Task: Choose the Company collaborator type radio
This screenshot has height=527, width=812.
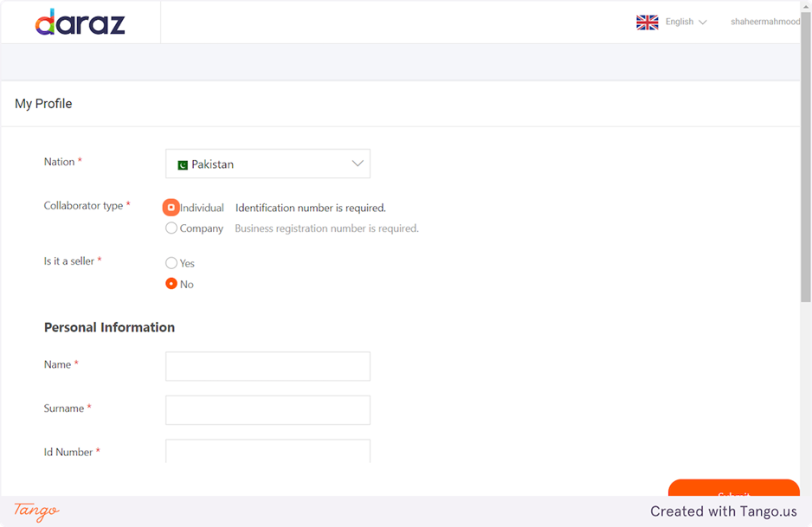Action: pyautogui.click(x=171, y=228)
